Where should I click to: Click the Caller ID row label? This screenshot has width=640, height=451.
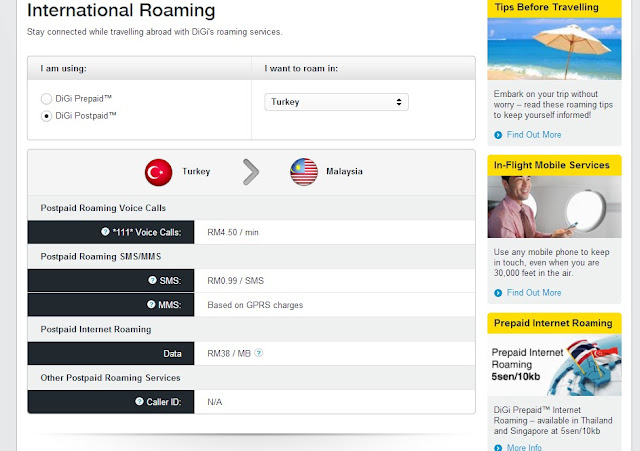[164, 402]
